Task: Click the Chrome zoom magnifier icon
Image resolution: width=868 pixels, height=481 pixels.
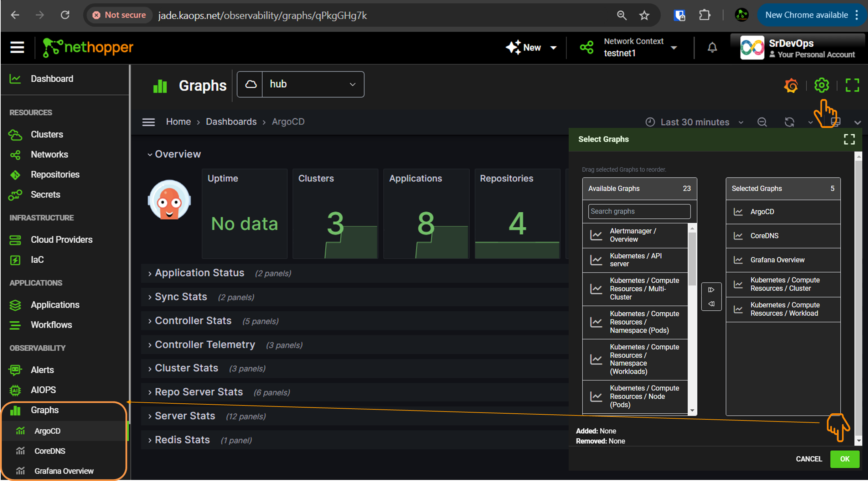Action: (621, 15)
